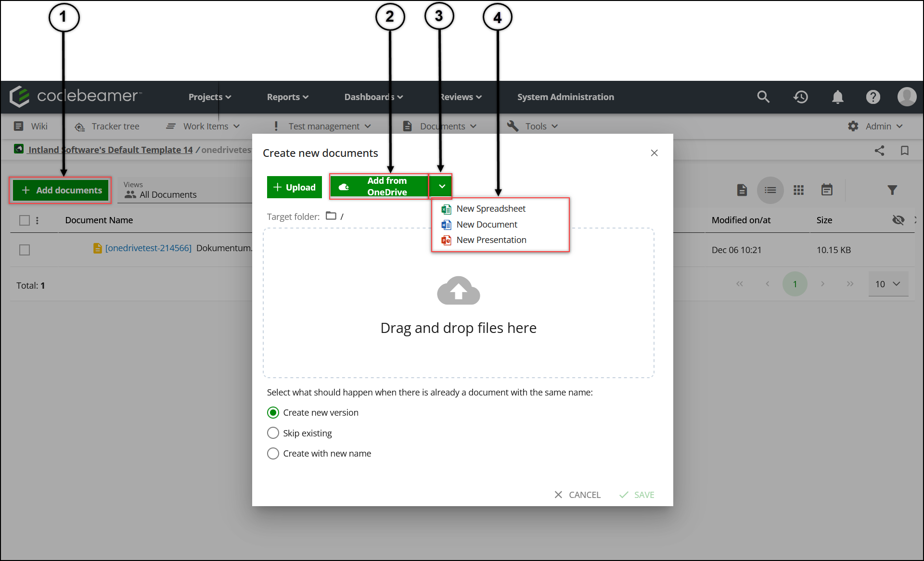
Task: Switch to document file view icon
Action: [742, 190]
